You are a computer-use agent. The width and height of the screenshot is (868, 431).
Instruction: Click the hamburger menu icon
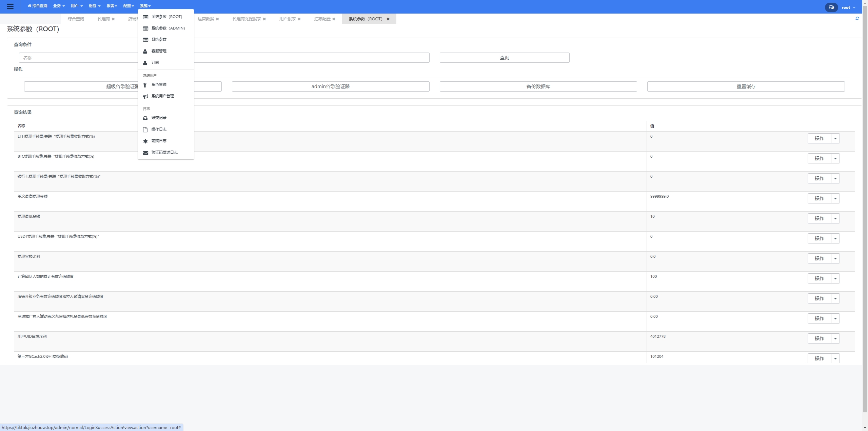click(10, 6)
